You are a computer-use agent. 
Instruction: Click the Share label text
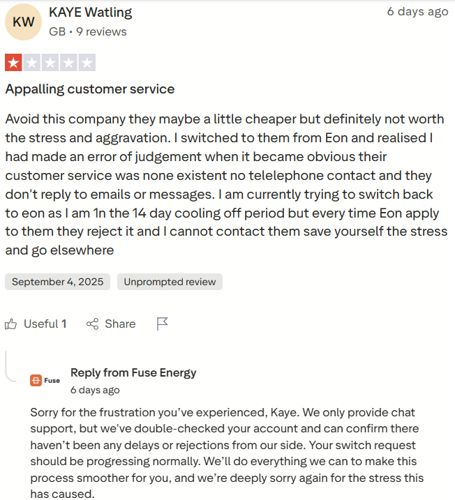120,324
